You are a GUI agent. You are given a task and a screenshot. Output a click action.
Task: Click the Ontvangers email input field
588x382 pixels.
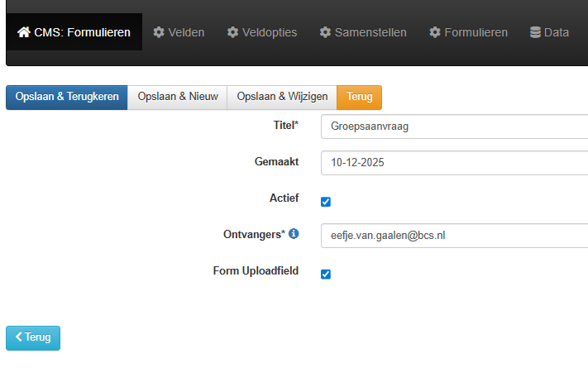(453, 236)
